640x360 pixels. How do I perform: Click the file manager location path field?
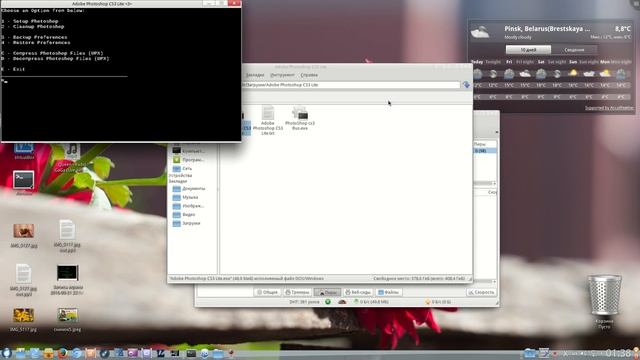(x=351, y=85)
